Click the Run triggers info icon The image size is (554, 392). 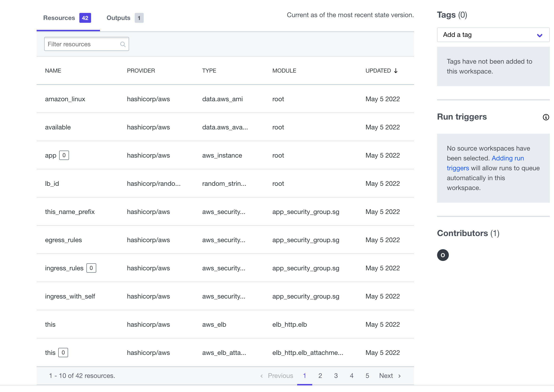tap(546, 117)
